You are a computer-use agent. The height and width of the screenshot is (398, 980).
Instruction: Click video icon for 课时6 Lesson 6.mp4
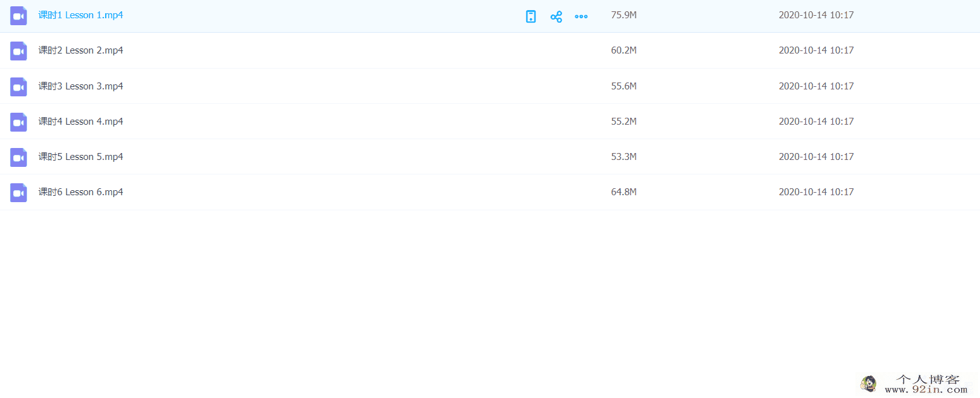click(18, 193)
